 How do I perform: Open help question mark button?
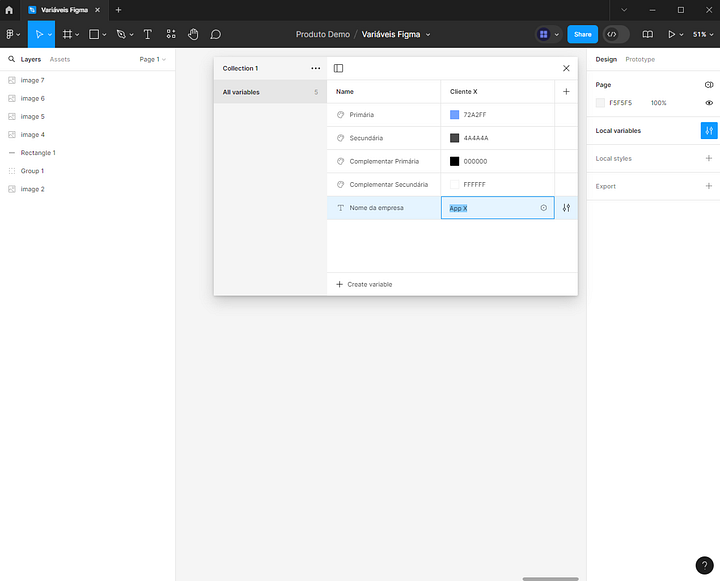pos(704,565)
